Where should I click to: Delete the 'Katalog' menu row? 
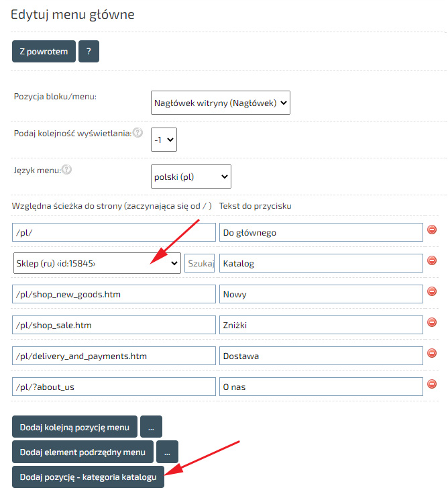pos(432,261)
